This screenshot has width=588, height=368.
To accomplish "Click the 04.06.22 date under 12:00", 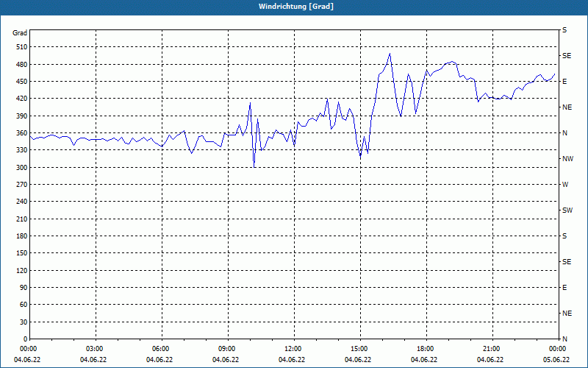I will pyautogui.click(x=292, y=360).
